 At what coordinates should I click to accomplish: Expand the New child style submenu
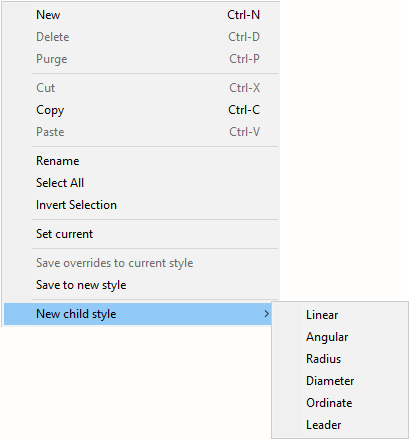[x=138, y=314]
